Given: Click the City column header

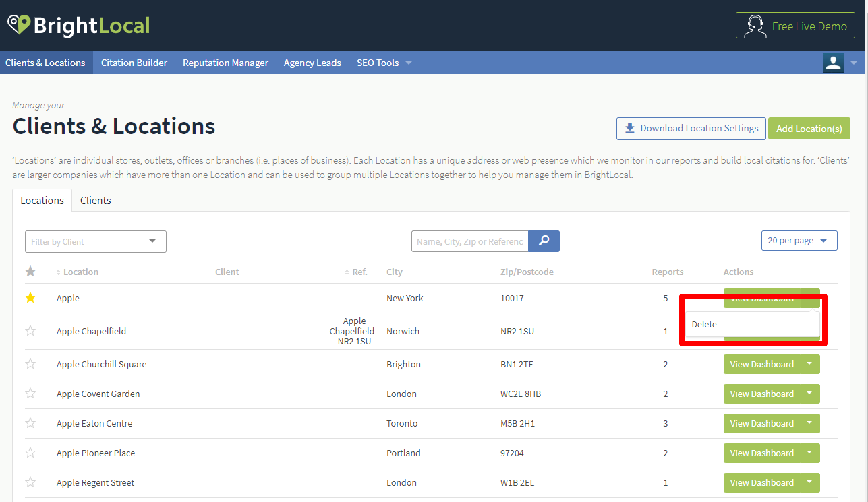Looking at the screenshot, I should point(395,272).
